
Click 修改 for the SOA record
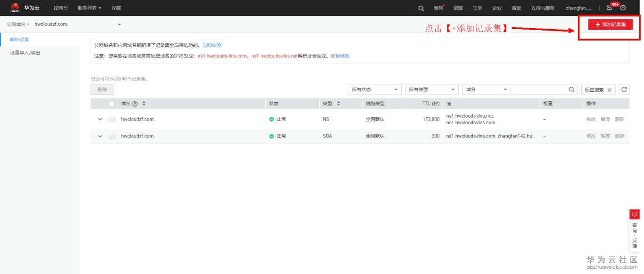(x=591, y=136)
